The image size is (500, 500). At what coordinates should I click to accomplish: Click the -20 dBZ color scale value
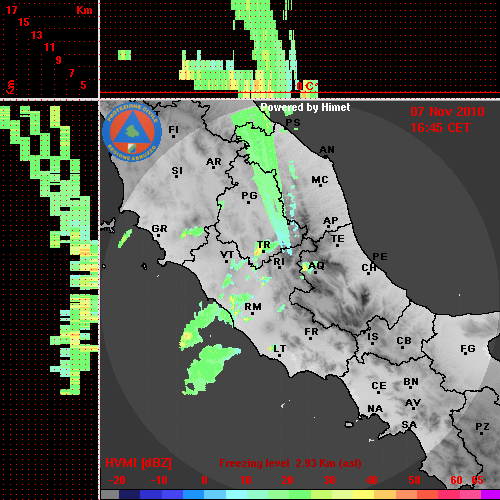pos(117,480)
